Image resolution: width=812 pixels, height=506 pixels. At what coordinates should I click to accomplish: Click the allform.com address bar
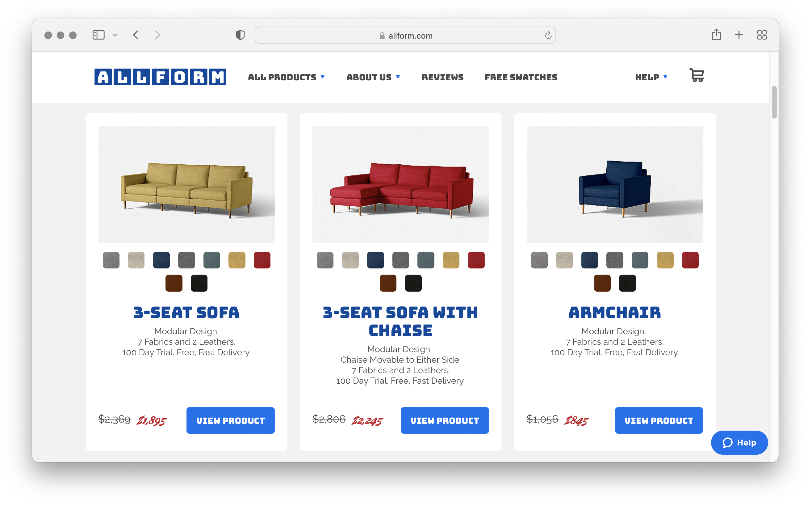coord(405,36)
